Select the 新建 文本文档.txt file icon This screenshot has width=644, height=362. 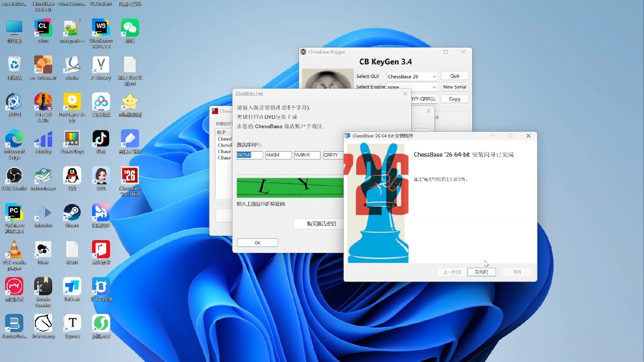tap(130, 71)
